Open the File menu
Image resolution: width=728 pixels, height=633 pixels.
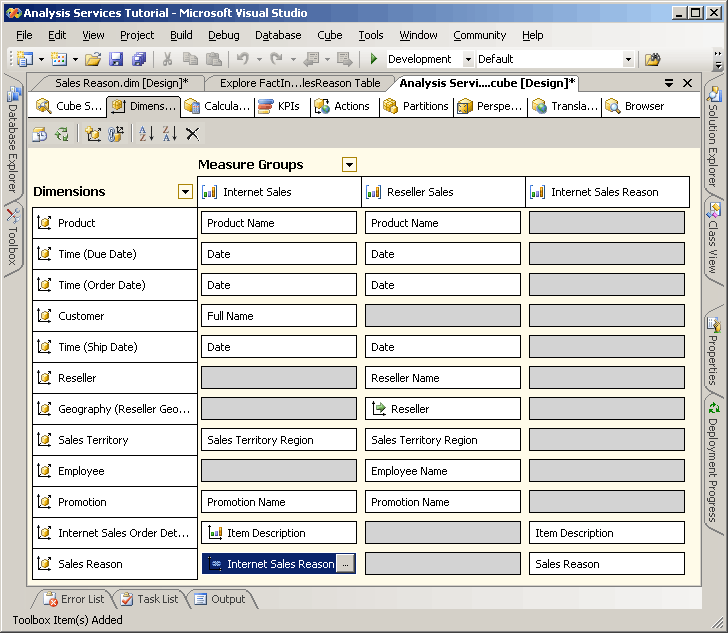point(24,35)
